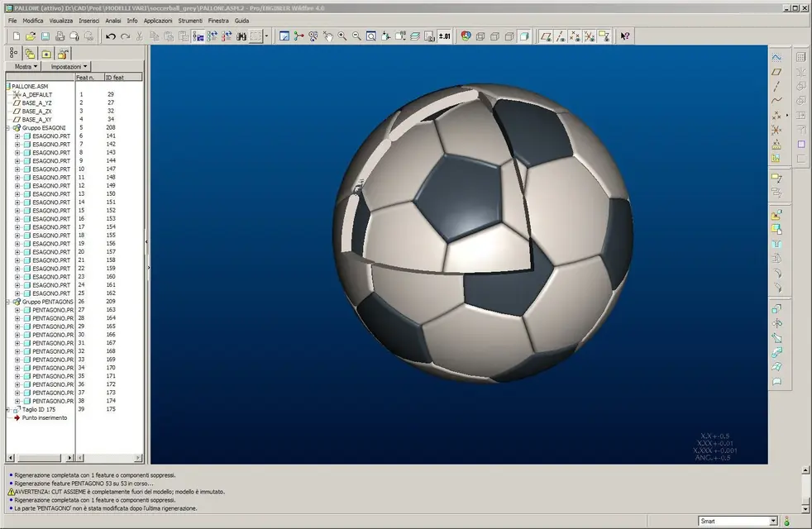Image resolution: width=812 pixels, height=529 pixels.
Task: Toggle datum axes visibility
Action: pyautogui.click(x=561, y=36)
